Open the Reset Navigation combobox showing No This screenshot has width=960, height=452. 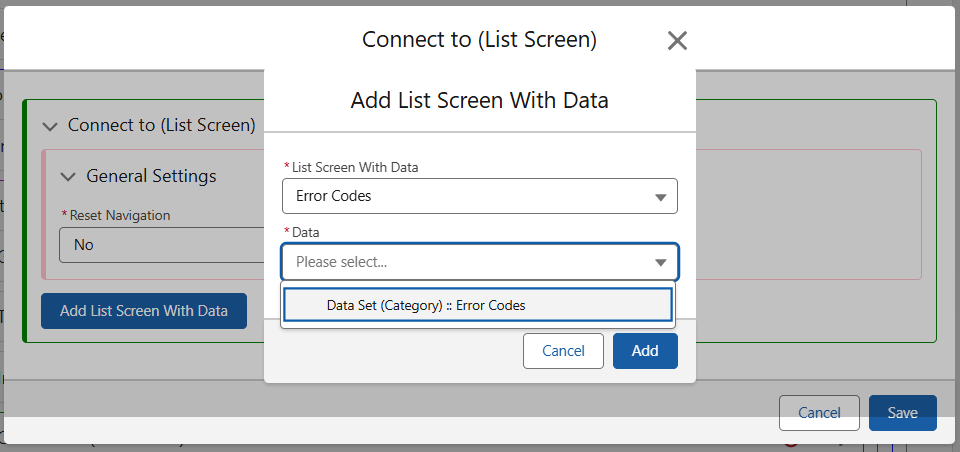[x=160, y=245]
